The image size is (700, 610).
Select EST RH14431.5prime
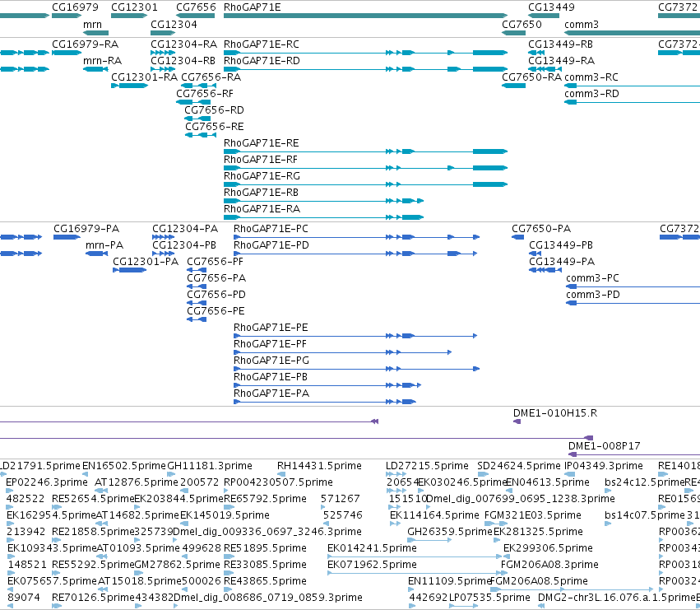pos(319,467)
